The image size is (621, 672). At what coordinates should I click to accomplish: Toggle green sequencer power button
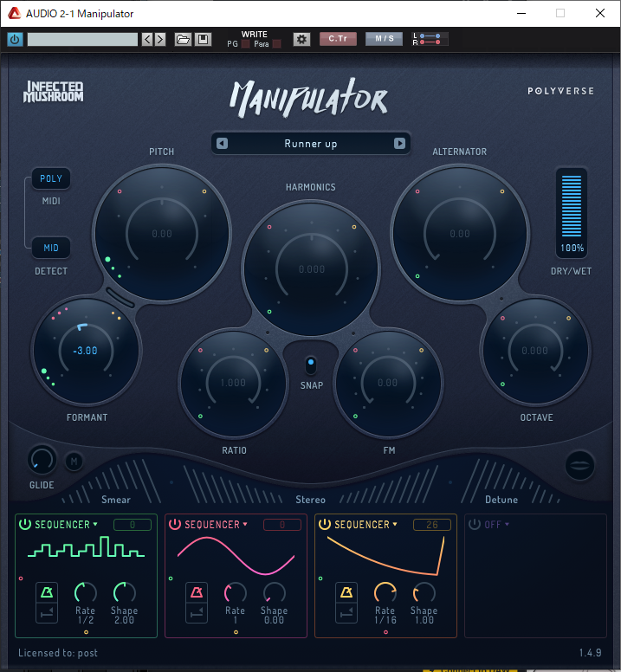point(25,524)
